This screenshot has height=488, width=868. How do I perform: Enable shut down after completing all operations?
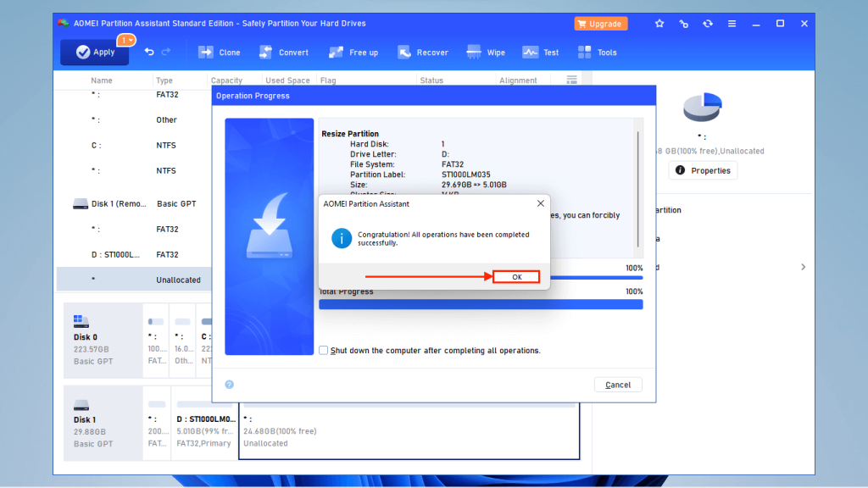coord(323,350)
